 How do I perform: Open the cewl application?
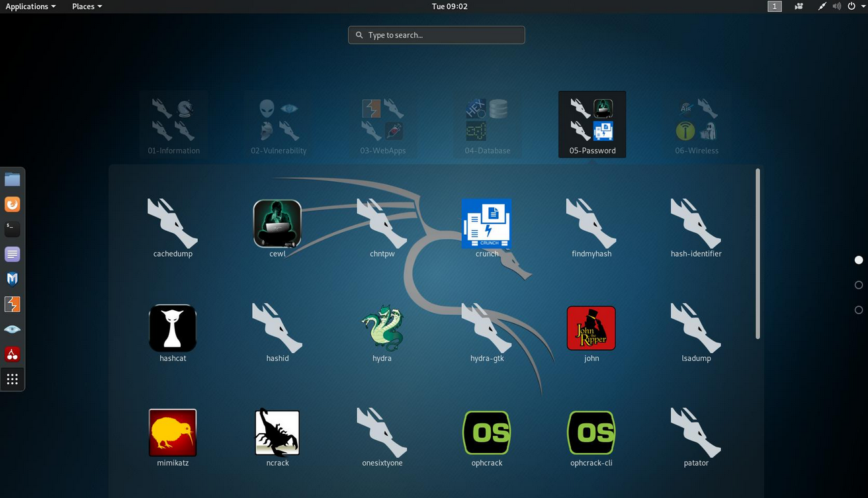277,229
